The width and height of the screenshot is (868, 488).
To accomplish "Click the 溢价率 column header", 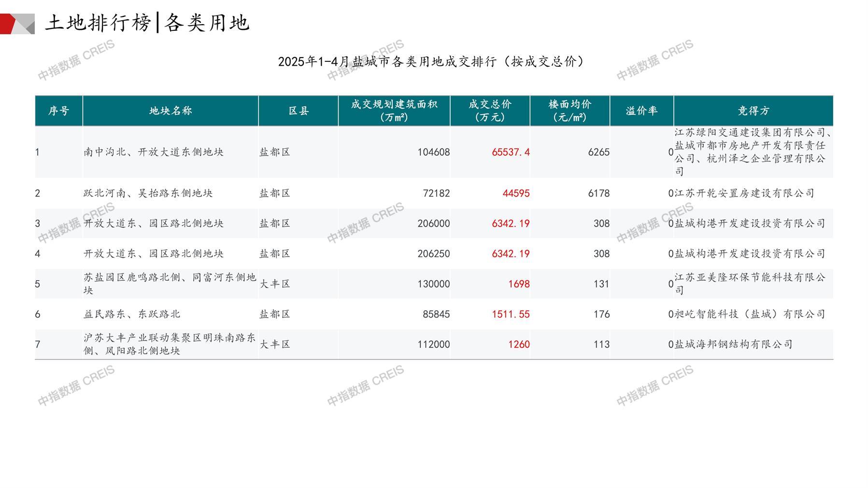I will tap(641, 111).
